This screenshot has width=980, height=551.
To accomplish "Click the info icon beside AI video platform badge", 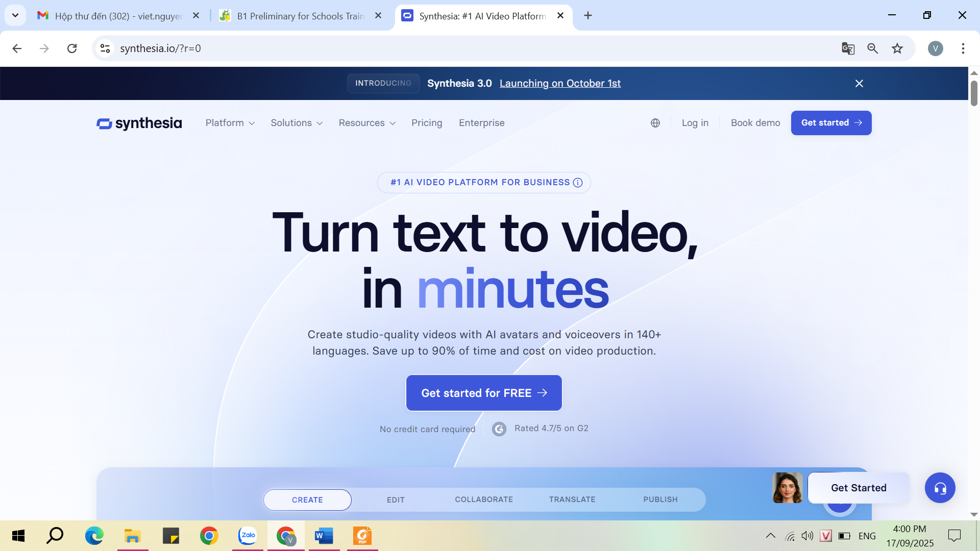I will (x=578, y=183).
